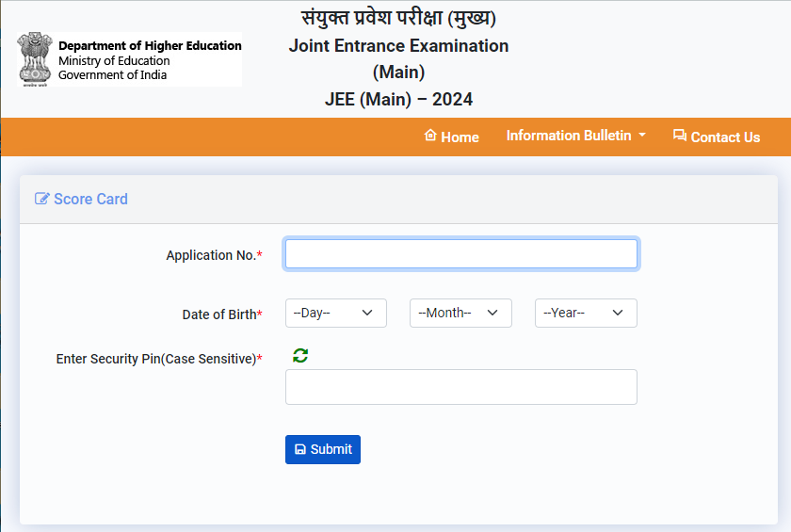Click the chat bubbles icon beside Contact Us

pyautogui.click(x=680, y=136)
